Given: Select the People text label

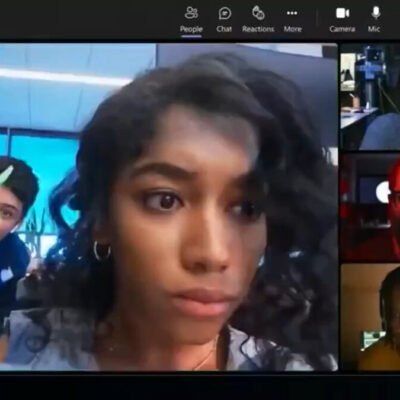Looking at the screenshot, I should click(191, 29).
